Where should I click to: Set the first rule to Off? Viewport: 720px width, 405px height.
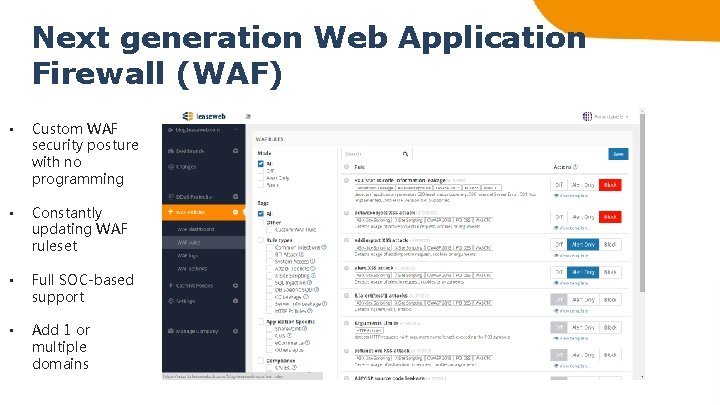(559, 185)
